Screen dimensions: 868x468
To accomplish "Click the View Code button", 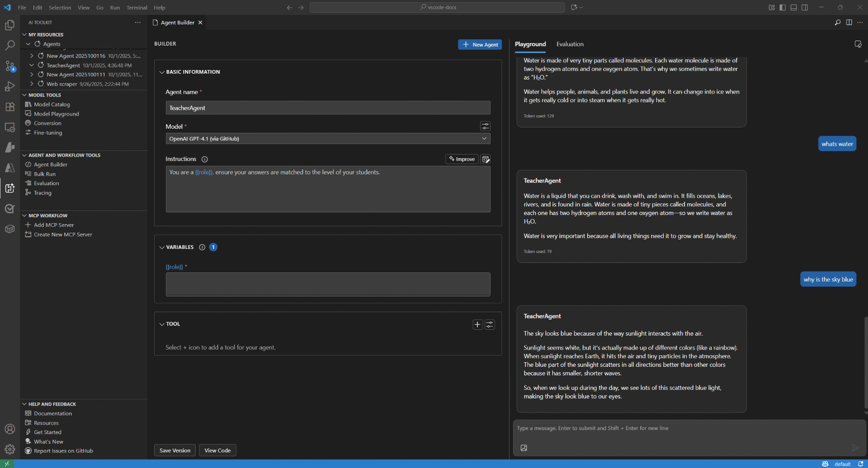I will tap(217, 450).
